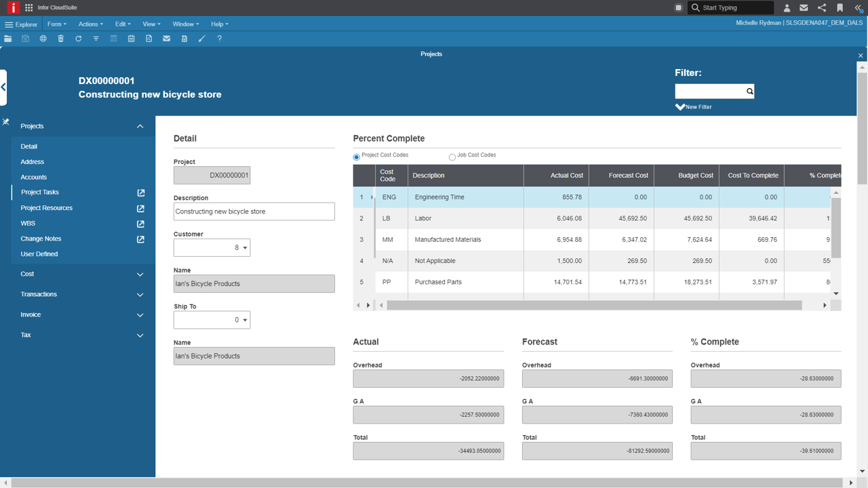The image size is (868, 488).
Task: Refresh the record with the toolbar icon
Action: point(78,39)
